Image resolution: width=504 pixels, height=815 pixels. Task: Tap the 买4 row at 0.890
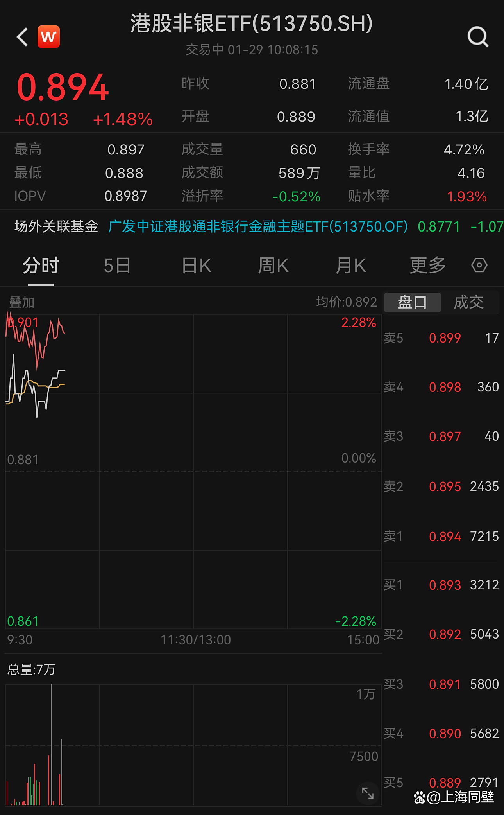pyautogui.click(x=441, y=734)
